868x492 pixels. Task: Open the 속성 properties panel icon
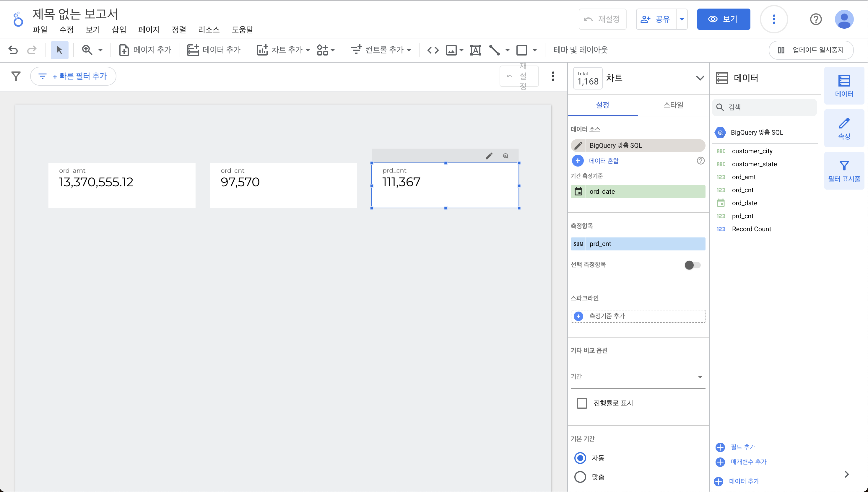tap(844, 128)
